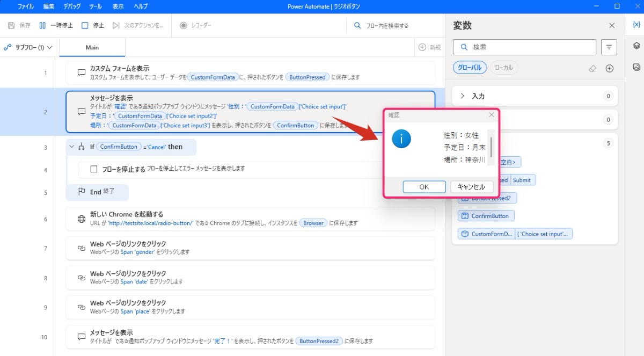
Task: Click the eraser clear-values icon
Action: (x=592, y=68)
